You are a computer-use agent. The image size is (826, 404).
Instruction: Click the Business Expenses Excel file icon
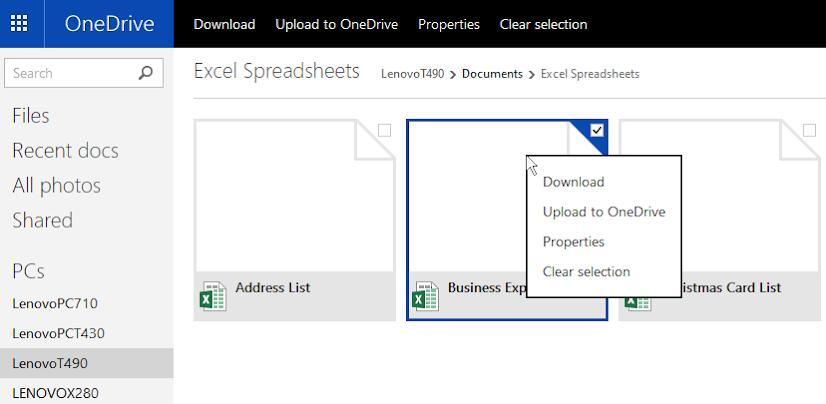click(x=425, y=297)
